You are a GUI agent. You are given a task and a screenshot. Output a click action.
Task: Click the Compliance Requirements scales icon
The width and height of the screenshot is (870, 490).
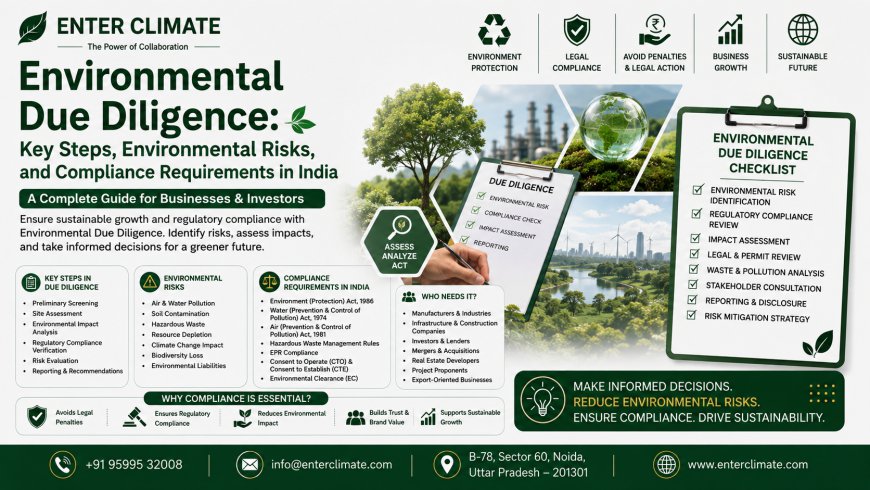click(269, 282)
